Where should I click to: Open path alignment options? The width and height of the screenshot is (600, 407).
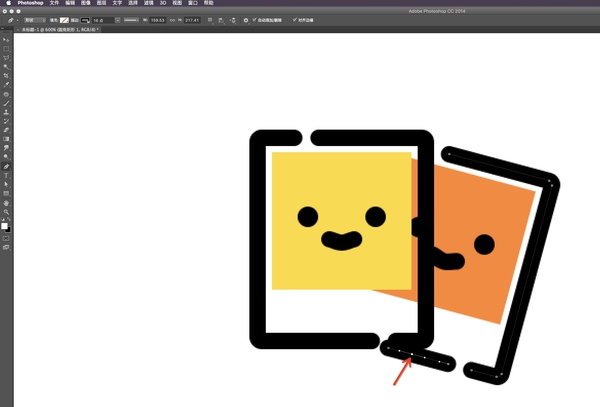pos(221,20)
